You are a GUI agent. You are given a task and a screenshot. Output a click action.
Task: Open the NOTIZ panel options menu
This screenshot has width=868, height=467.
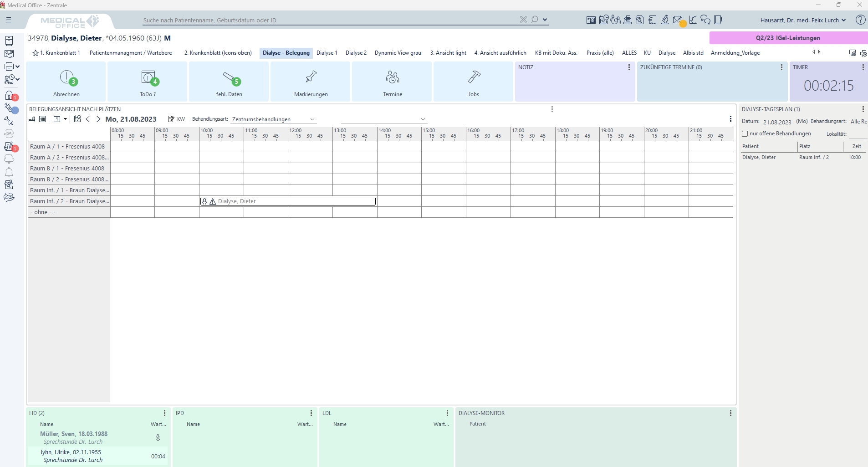(x=629, y=67)
